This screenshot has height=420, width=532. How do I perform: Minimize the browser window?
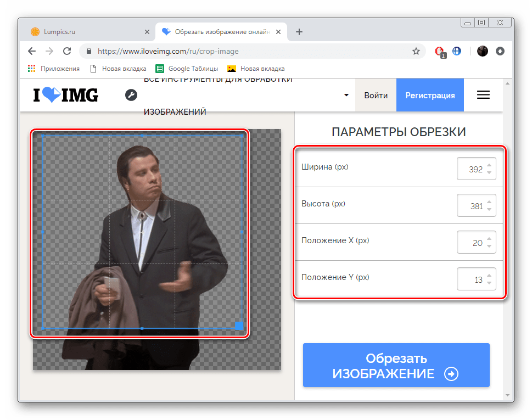(468, 23)
